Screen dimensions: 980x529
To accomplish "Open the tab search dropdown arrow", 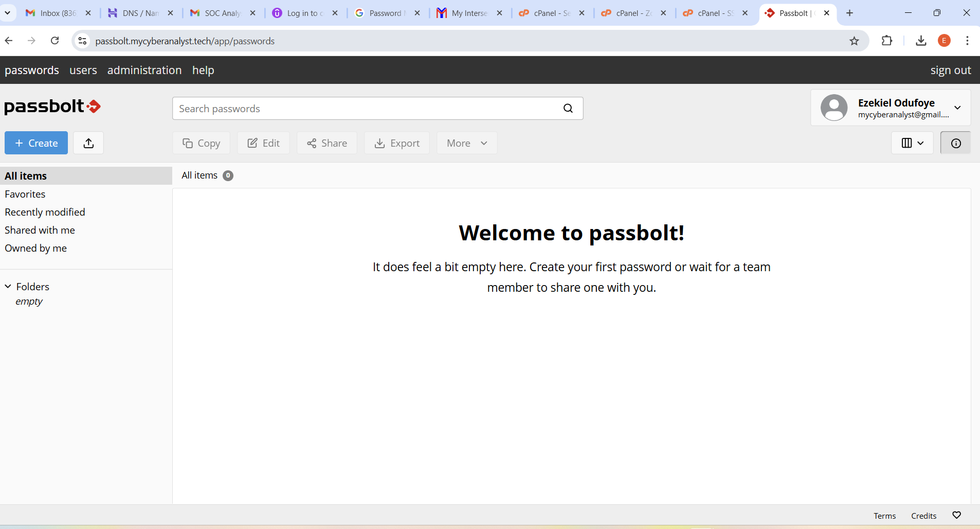I will [7, 13].
